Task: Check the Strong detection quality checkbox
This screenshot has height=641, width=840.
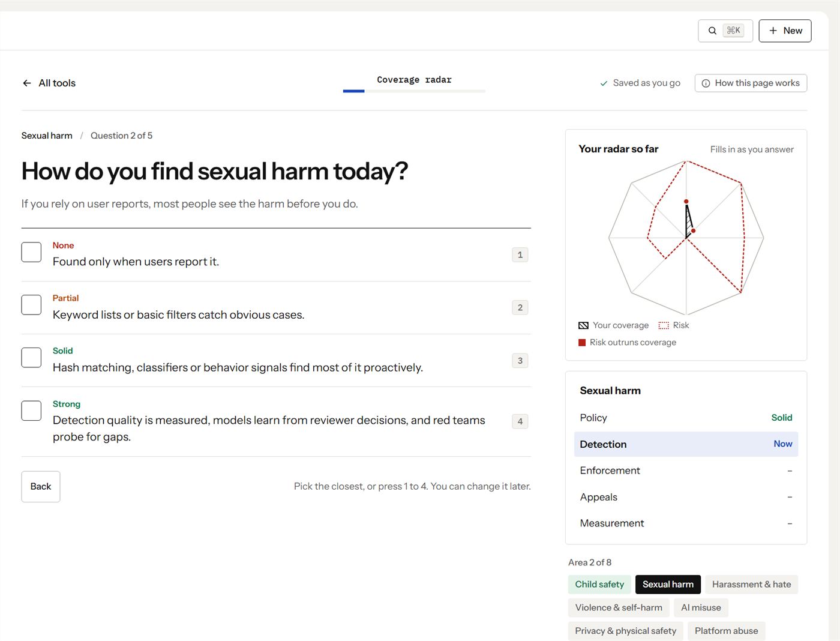Action: (x=31, y=411)
